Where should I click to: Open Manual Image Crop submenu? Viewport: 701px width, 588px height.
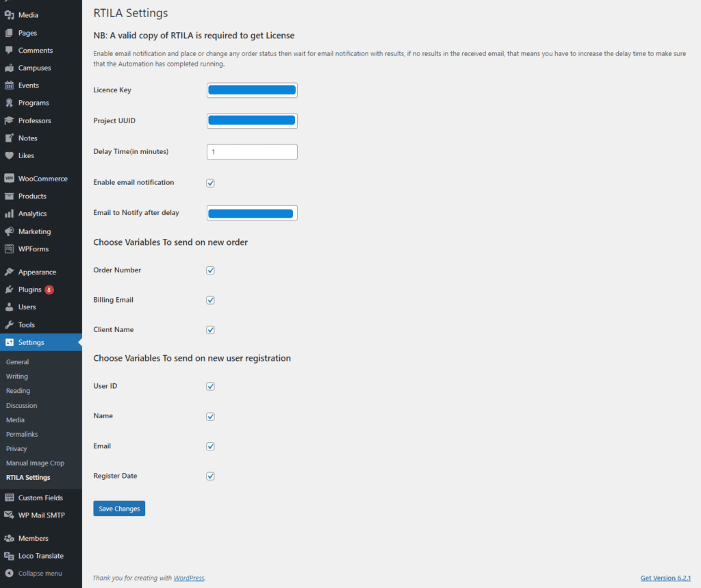pos(36,463)
